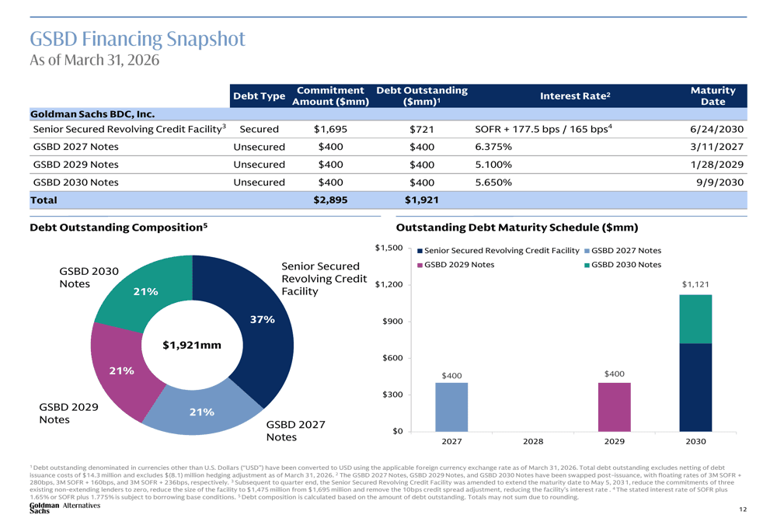Click the "$400" label above the 2029 bar
Viewport: 777px width, 532px height.
click(x=614, y=374)
